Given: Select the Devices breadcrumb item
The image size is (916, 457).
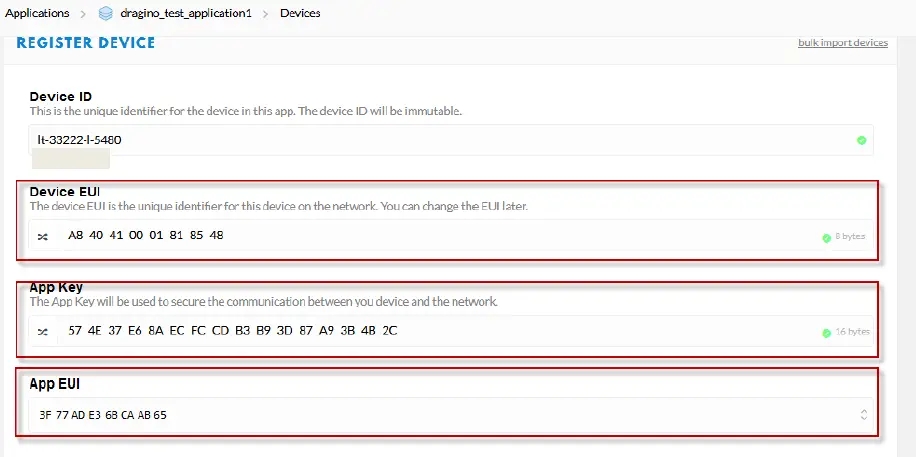Looking at the screenshot, I should pyautogui.click(x=301, y=14).
